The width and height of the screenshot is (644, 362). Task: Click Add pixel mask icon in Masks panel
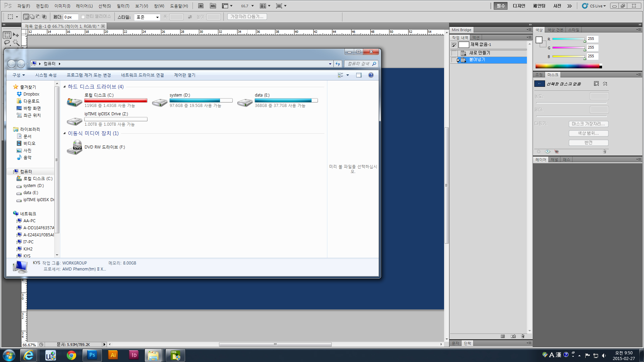[x=596, y=83]
